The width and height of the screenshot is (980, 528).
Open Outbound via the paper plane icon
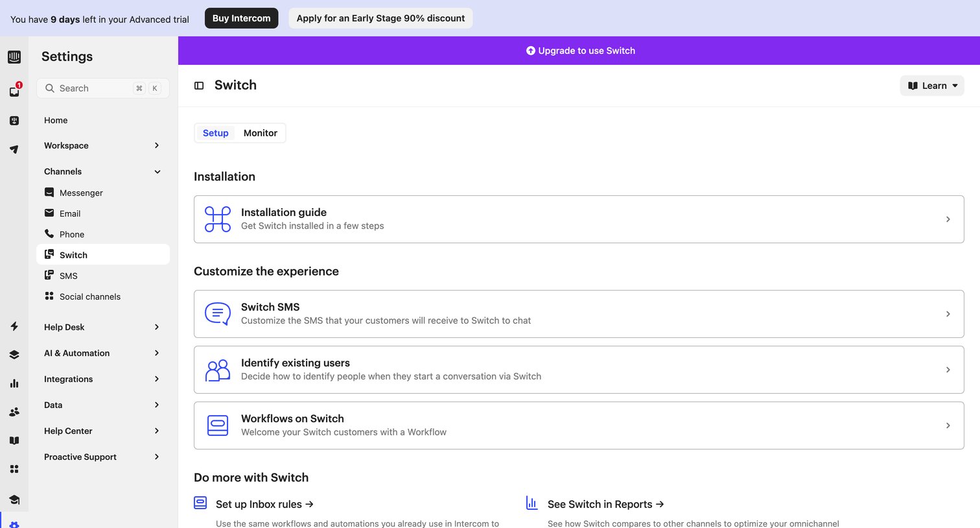pos(14,149)
